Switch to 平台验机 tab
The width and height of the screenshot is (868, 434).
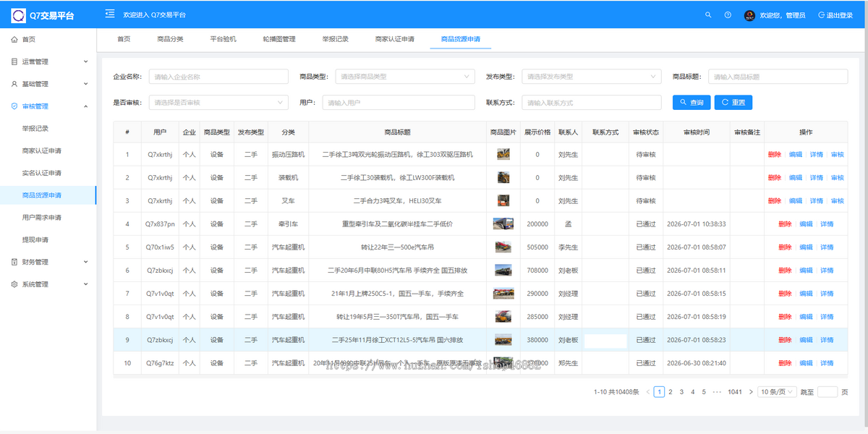coord(223,39)
